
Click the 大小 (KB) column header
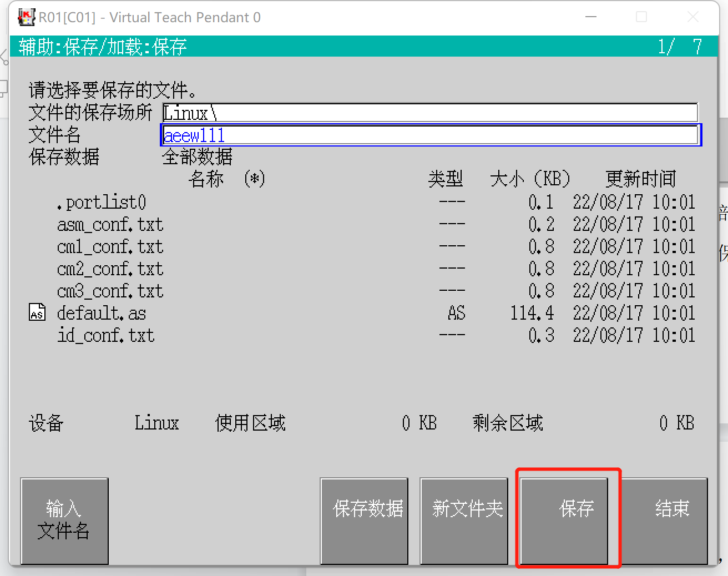(530, 179)
